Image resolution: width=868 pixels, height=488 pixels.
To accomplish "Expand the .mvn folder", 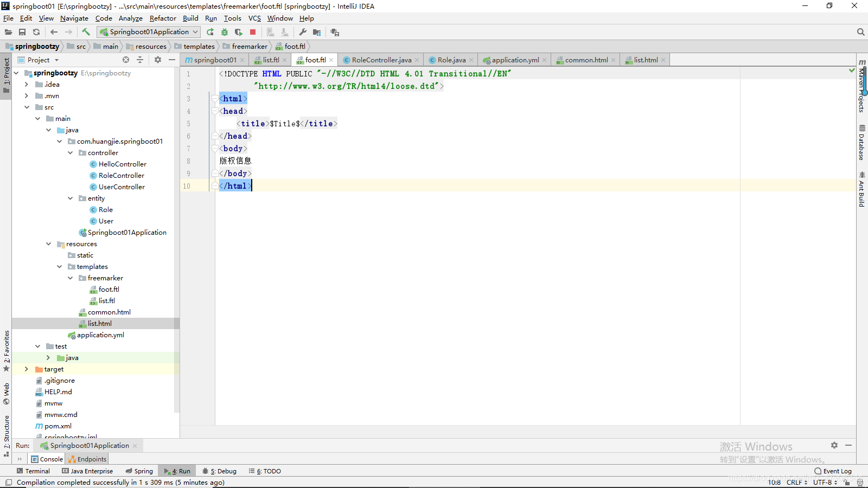I will click(x=27, y=95).
